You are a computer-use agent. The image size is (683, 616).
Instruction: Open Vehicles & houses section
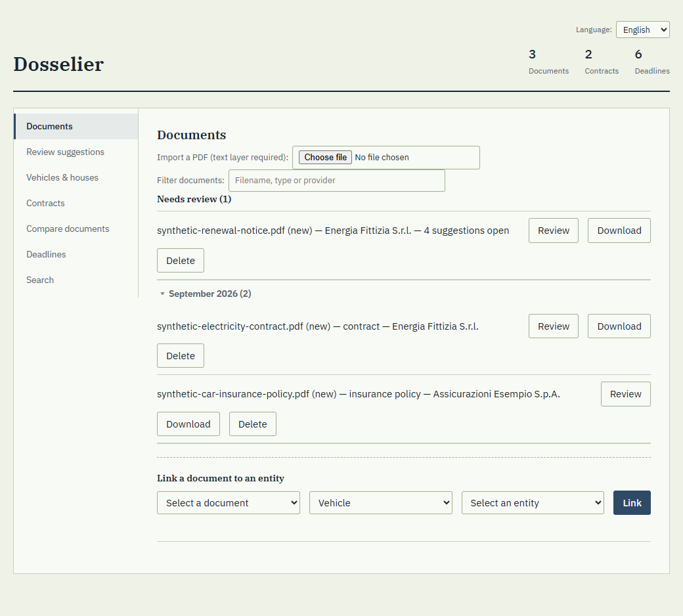76,178
